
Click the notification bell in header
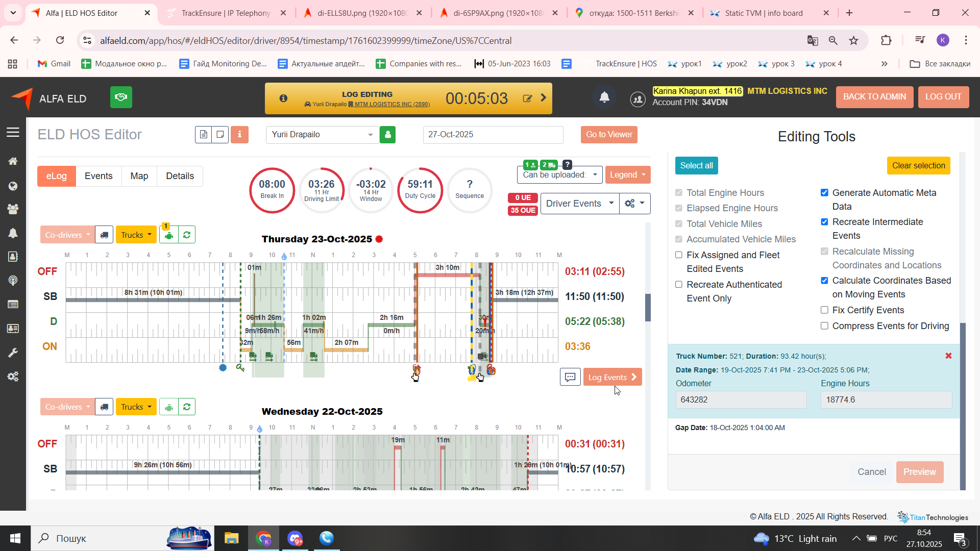coord(604,97)
